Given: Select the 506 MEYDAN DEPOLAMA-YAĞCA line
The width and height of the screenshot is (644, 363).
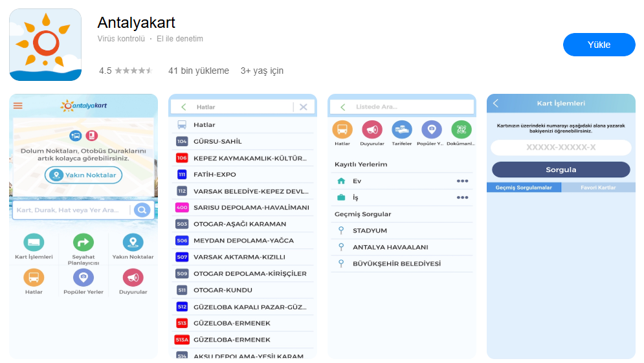Looking at the screenshot, I should tap(243, 241).
